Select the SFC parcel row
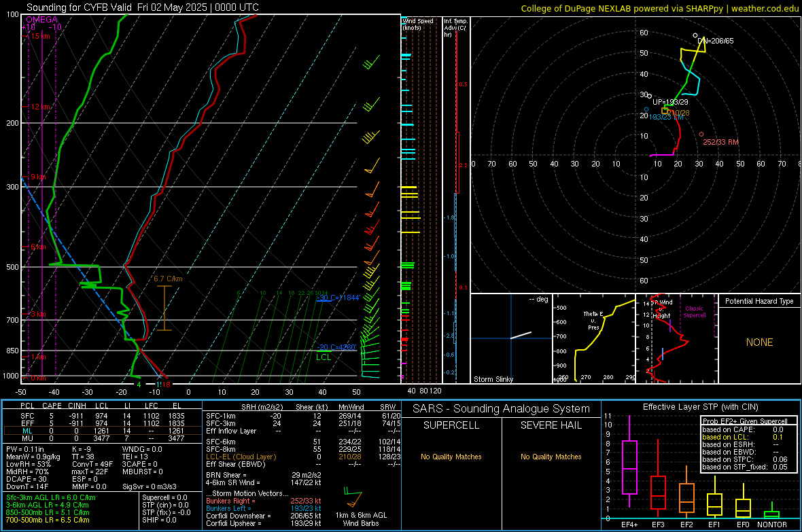Screen dimensions: 802x532 coord(102,416)
